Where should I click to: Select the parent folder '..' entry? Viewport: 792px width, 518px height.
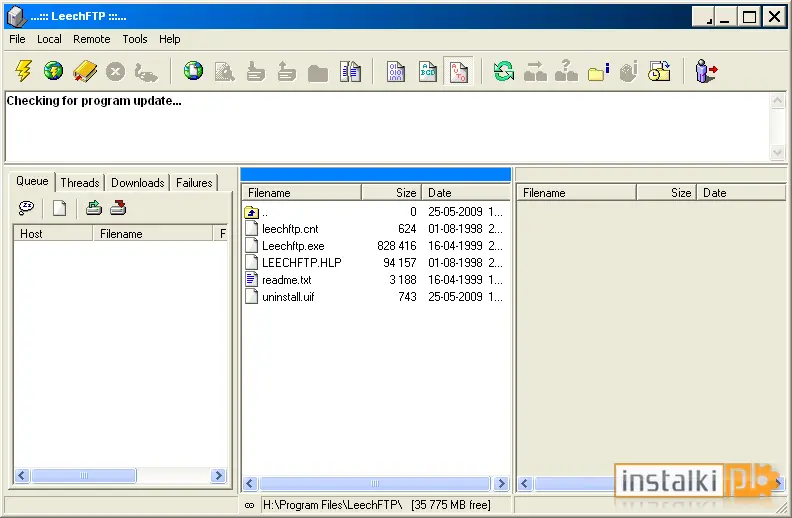point(257,212)
